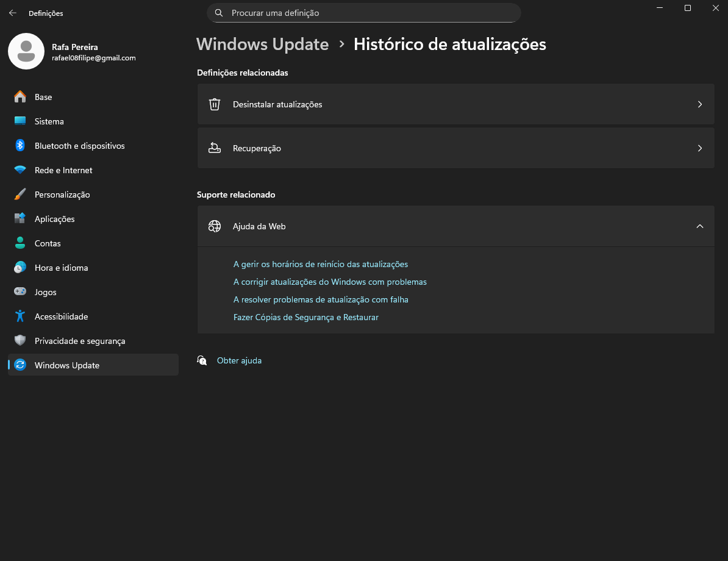Select Windows Update sidebar item

93,365
